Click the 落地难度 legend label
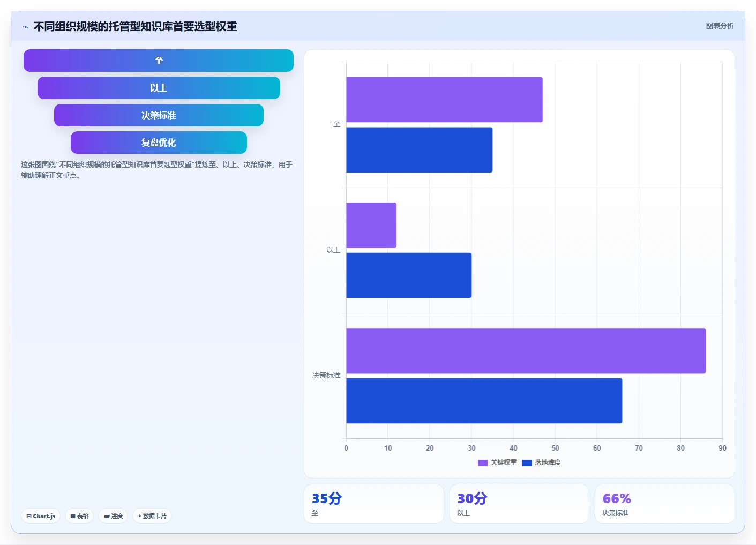Image resolution: width=756 pixels, height=545 pixels. coord(548,462)
